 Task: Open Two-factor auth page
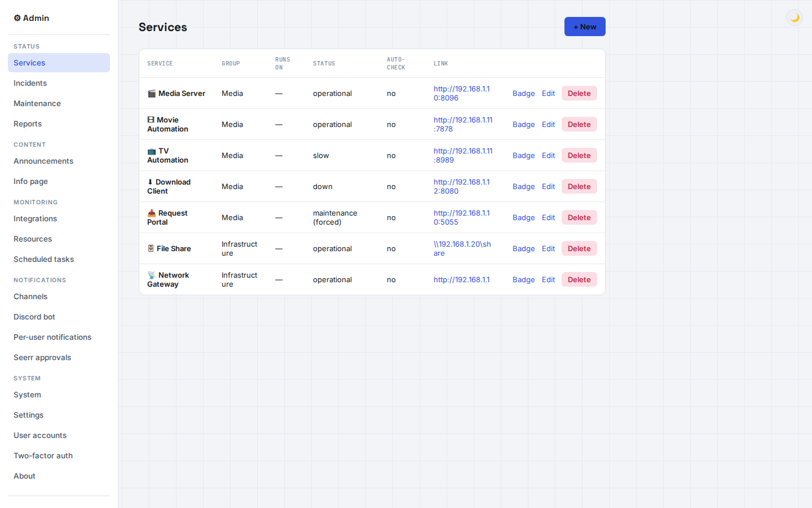click(x=59, y=456)
